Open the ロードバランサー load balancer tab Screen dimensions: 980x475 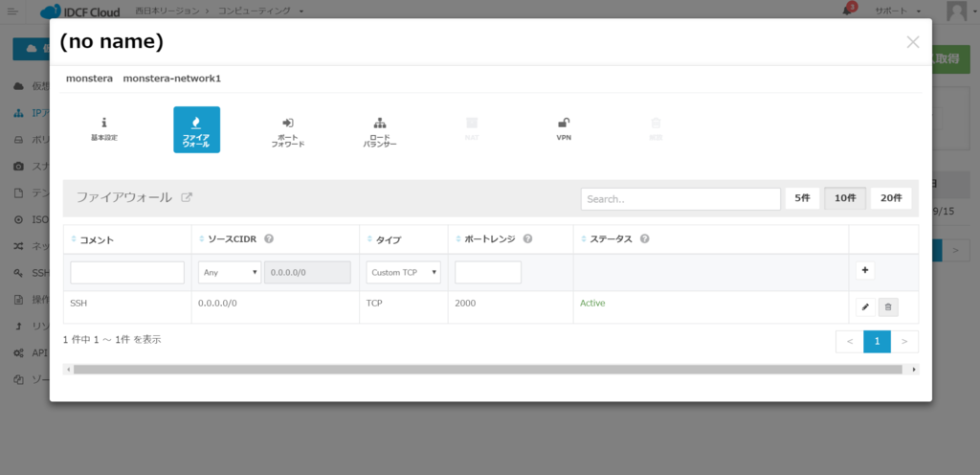[380, 132]
